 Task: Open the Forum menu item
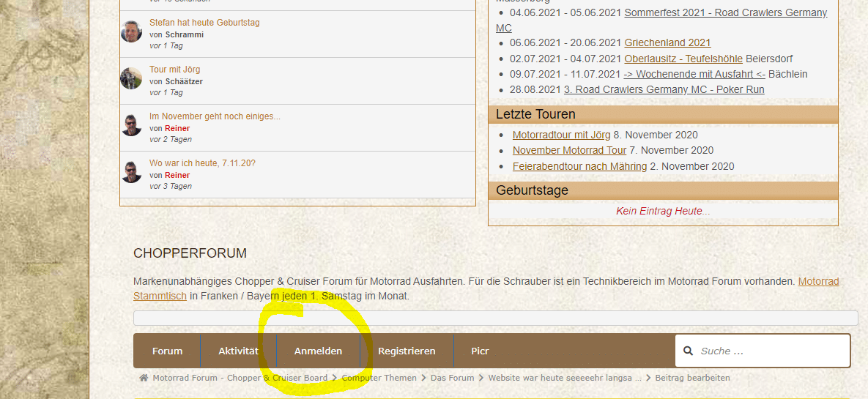pos(167,351)
